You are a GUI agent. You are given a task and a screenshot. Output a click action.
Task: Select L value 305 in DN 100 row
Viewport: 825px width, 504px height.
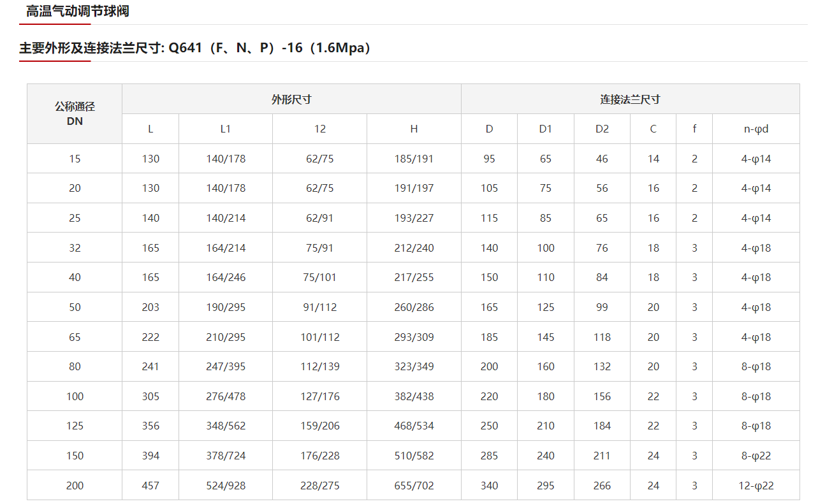point(150,396)
